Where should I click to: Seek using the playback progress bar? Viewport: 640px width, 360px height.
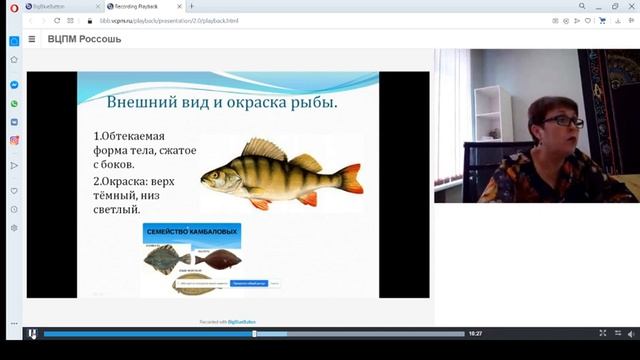[x=254, y=334]
